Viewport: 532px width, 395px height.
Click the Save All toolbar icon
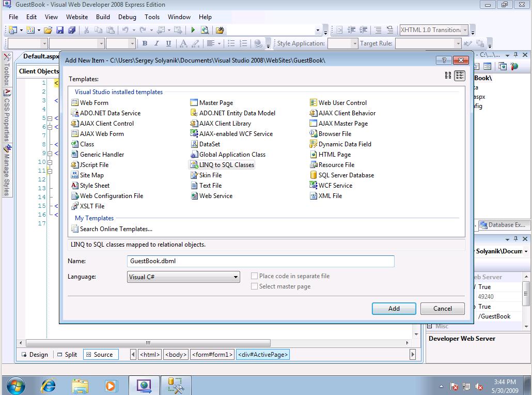pyautogui.click(x=72, y=30)
